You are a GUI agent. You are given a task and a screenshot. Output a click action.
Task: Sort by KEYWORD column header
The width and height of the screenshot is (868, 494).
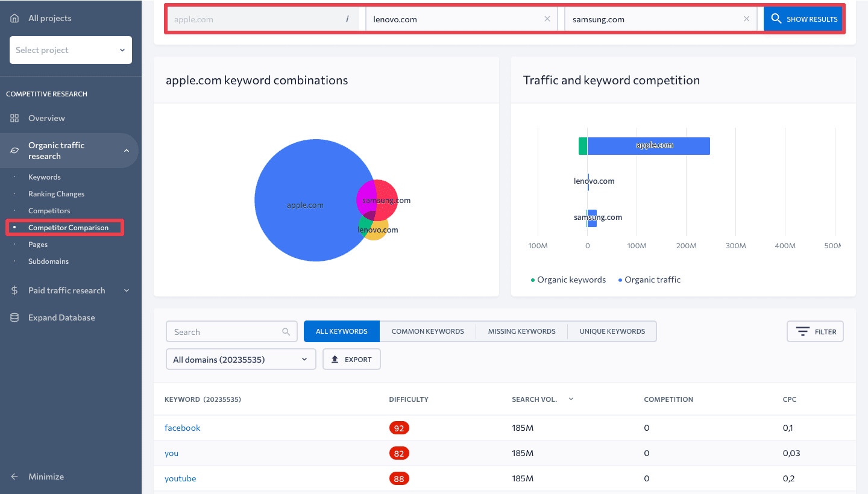tap(203, 399)
